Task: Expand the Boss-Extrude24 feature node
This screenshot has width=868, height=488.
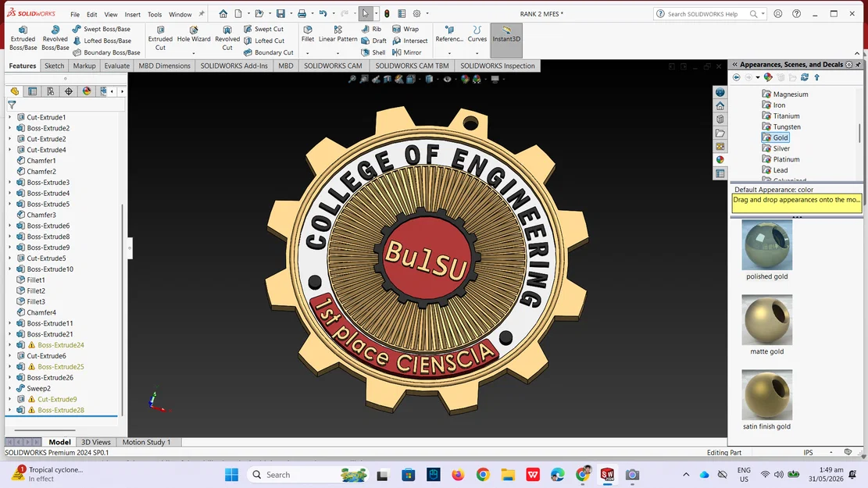Action: pos(9,344)
